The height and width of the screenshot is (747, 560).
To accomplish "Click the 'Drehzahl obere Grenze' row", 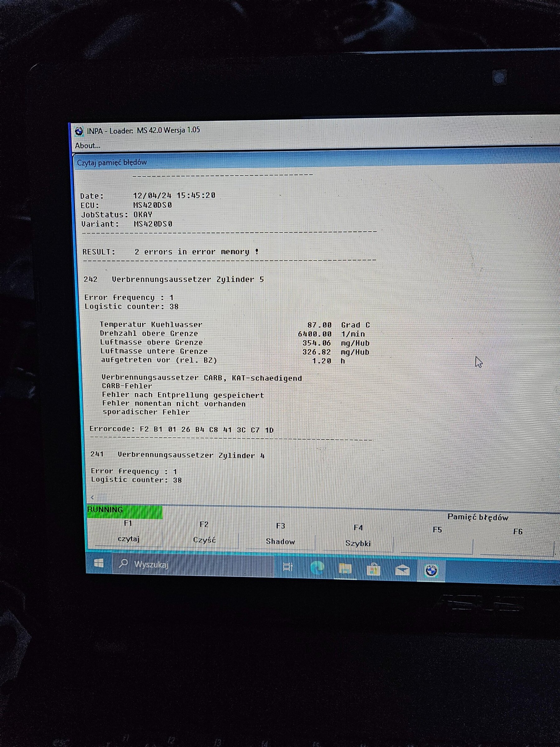I will [x=233, y=334].
